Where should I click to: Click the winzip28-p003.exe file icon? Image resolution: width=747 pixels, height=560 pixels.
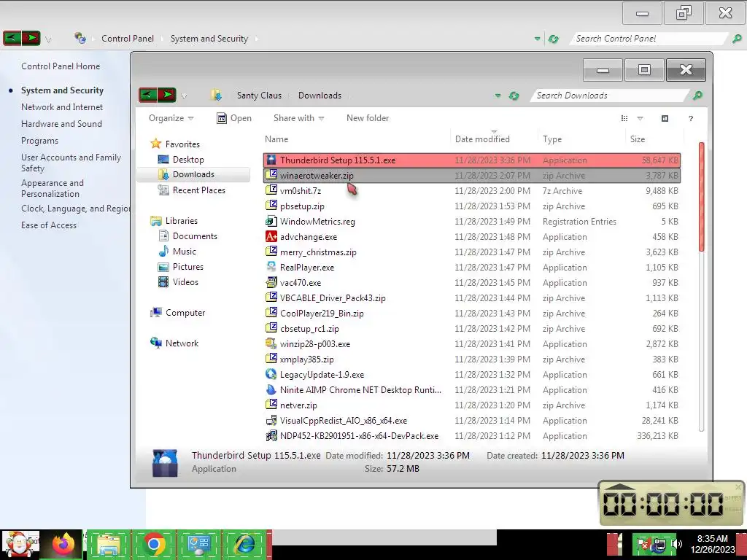pyautogui.click(x=271, y=343)
